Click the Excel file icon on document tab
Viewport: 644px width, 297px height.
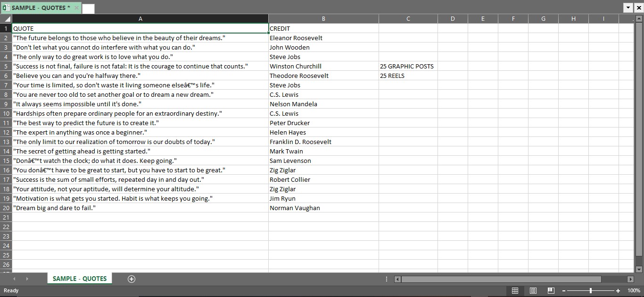coord(6,8)
